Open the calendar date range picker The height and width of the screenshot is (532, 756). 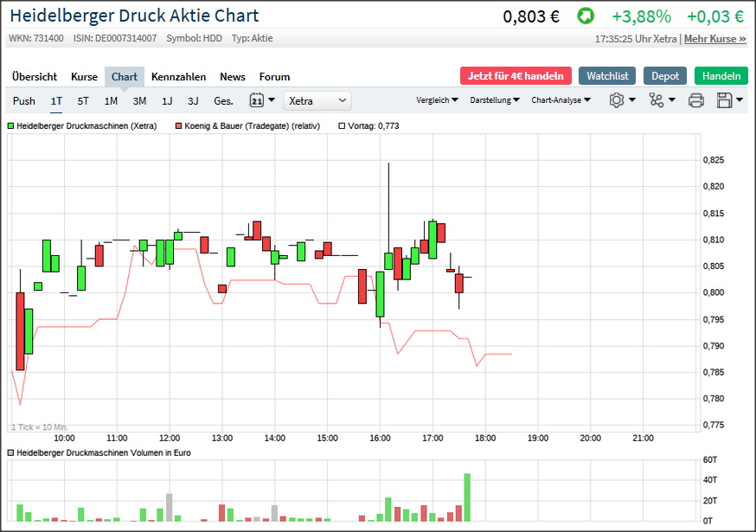tap(261, 100)
